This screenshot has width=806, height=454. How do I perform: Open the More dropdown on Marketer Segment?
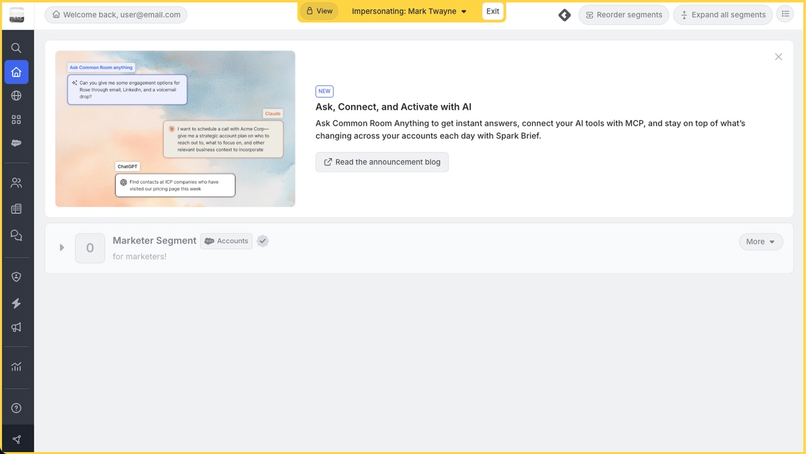pos(761,242)
